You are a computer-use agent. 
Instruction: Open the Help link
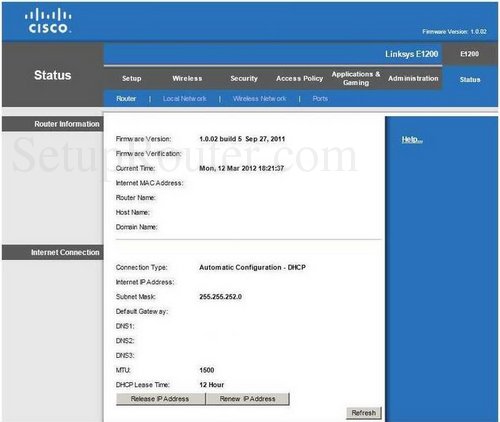(x=412, y=140)
